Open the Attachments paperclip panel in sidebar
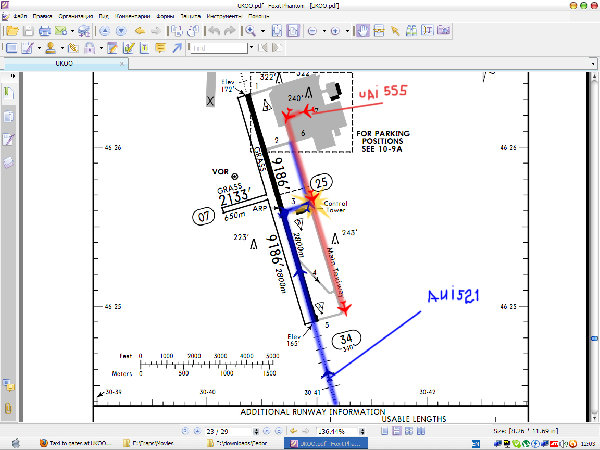 coord(8,408)
